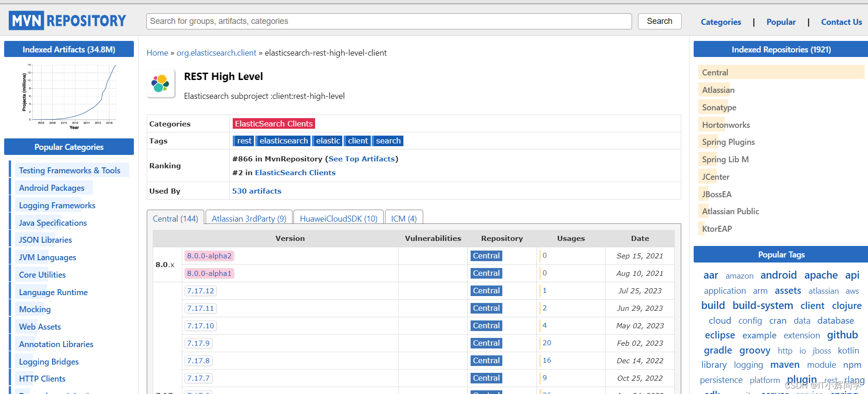Click the Popular Categories header
Screen dimensions: 868x394
click(69, 147)
